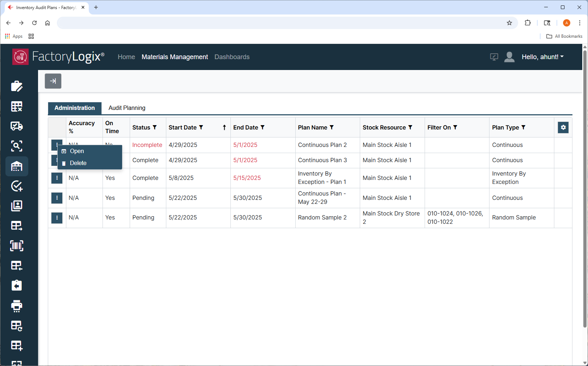Image resolution: width=588 pixels, height=366 pixels.
Task: Select the barcode scanning icon in the sidebar
Action: [x=16, y=246]
